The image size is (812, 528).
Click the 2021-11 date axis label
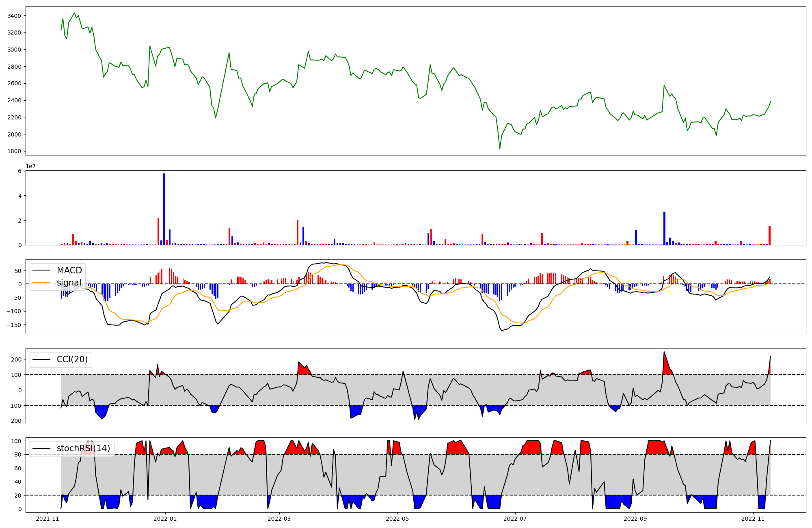click(48, 519)
